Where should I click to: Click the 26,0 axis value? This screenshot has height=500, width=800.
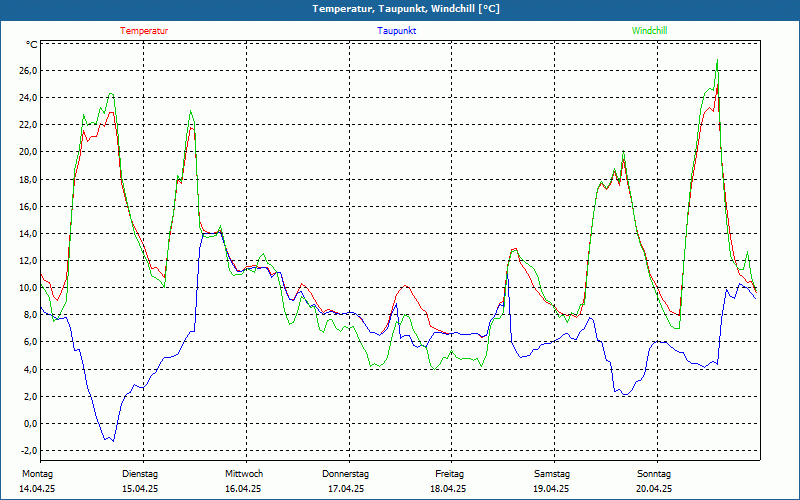tap(28, 70)
